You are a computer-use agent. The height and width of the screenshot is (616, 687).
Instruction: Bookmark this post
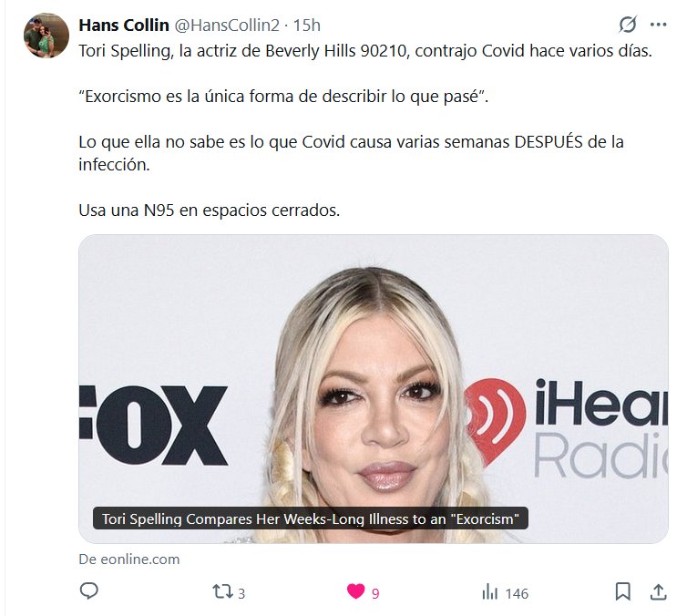[x=622, y=592]
